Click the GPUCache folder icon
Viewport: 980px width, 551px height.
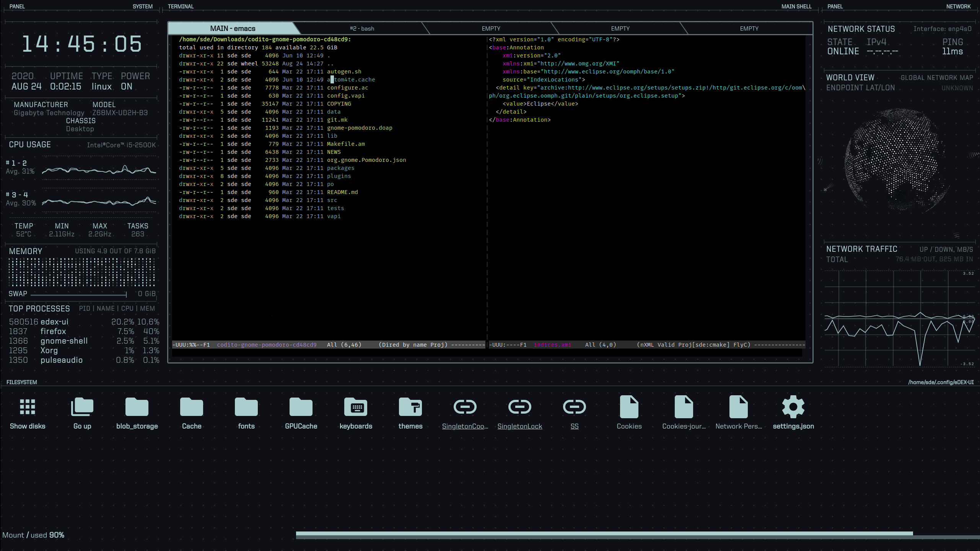(x=301, y=407)
